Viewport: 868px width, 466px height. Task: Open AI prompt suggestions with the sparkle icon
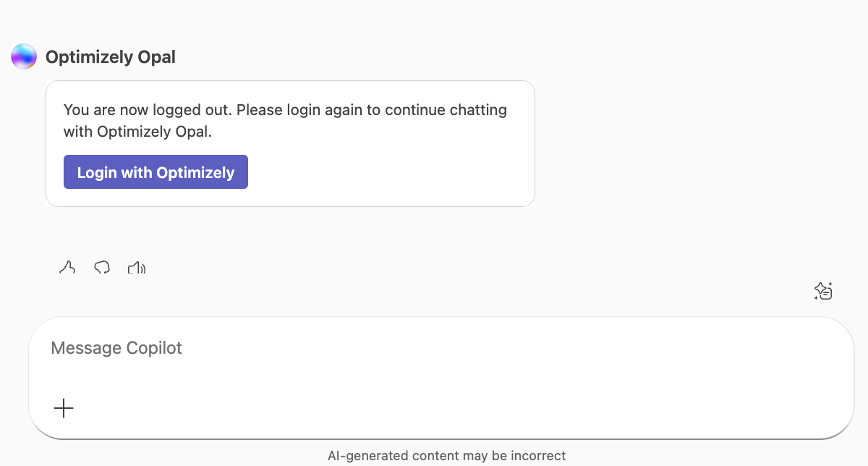822,290
